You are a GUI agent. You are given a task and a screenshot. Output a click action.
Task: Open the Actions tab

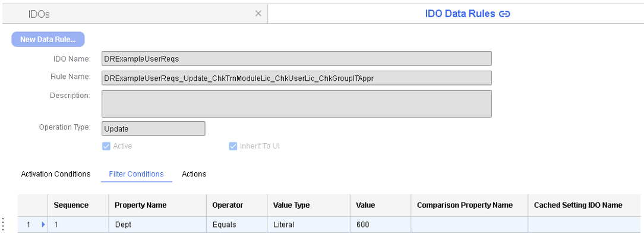pos(194,174)
